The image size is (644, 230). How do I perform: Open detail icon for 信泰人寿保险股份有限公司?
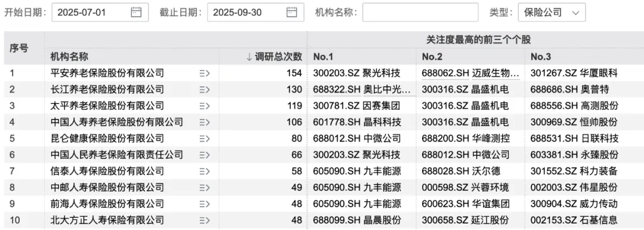(x=205, y=171)
